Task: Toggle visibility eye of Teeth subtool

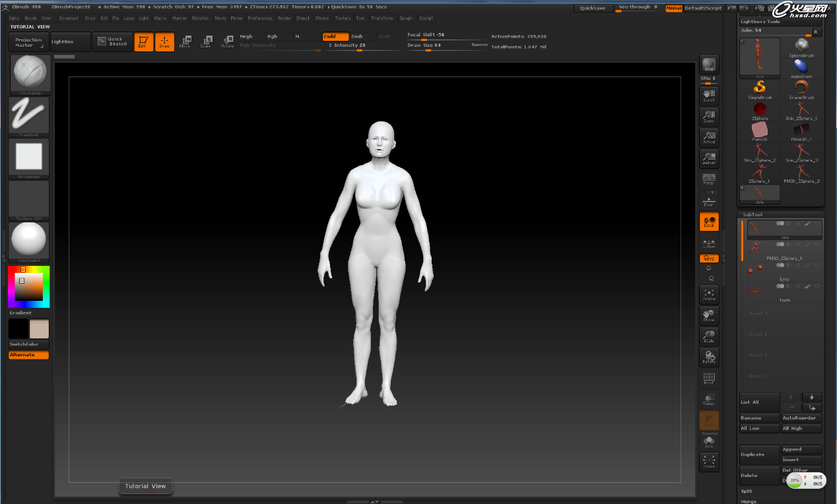Action: coord(817,286)
